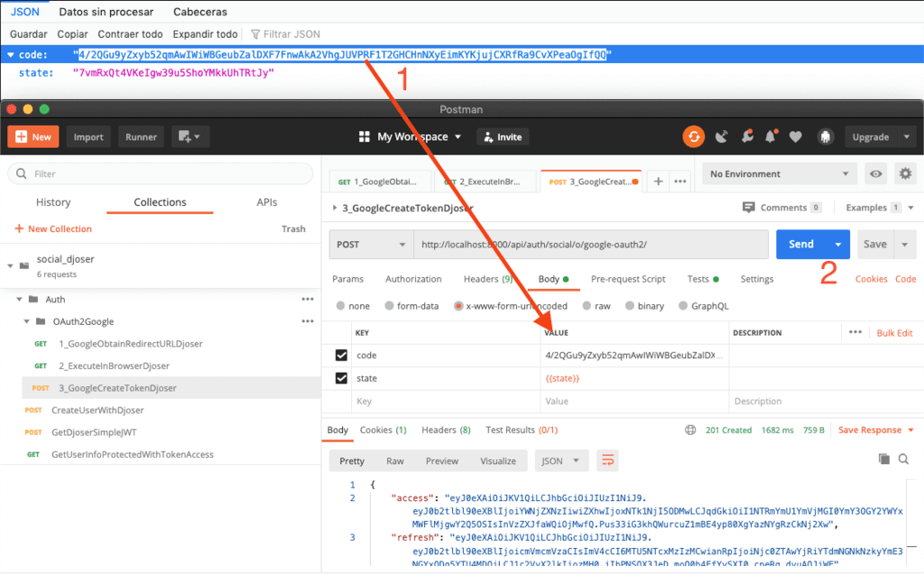
Task: Select the raw body radio button
Action: coord(587,306)
